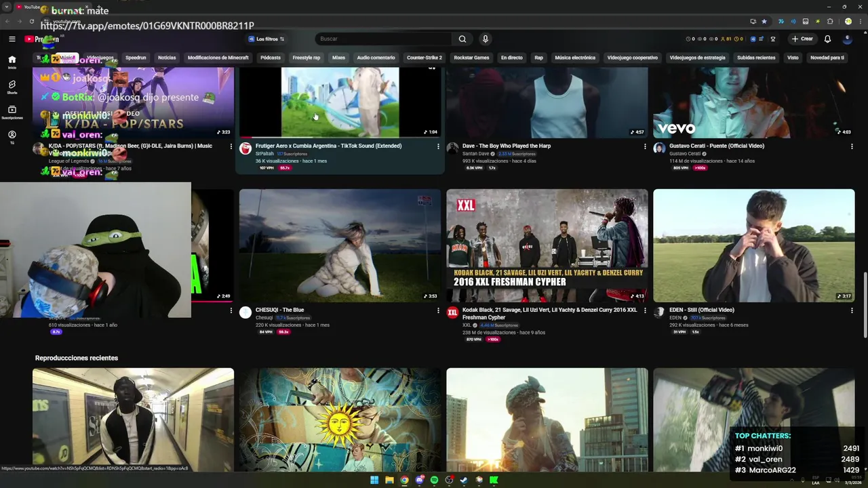Open options for CHESUQI - The Blue video
This screenshot has width=868, height=488.
(438, 310)
